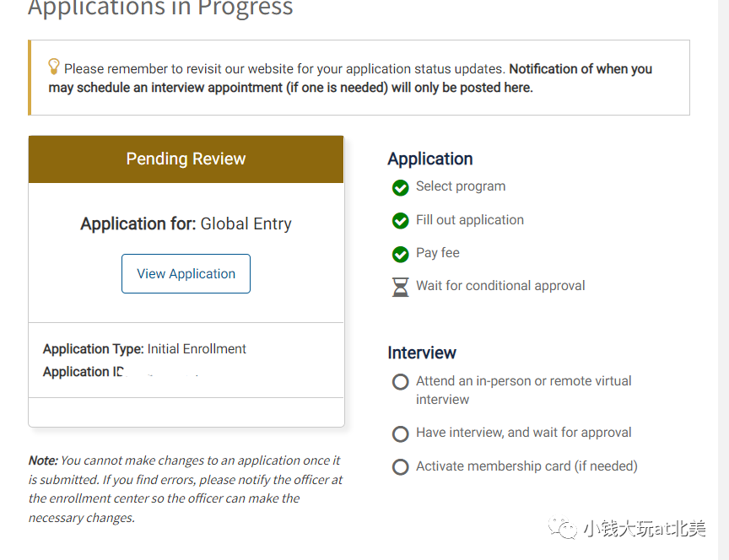Click 'Activate membership card (if needed)' text
The width and height of the screenshot is (729, 560).
click(526, 466)
